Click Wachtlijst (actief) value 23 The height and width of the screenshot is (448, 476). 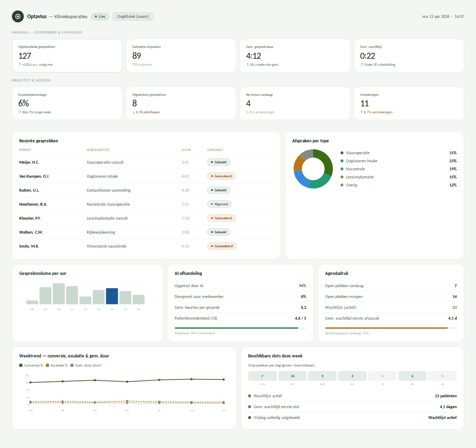click(455, 307)
